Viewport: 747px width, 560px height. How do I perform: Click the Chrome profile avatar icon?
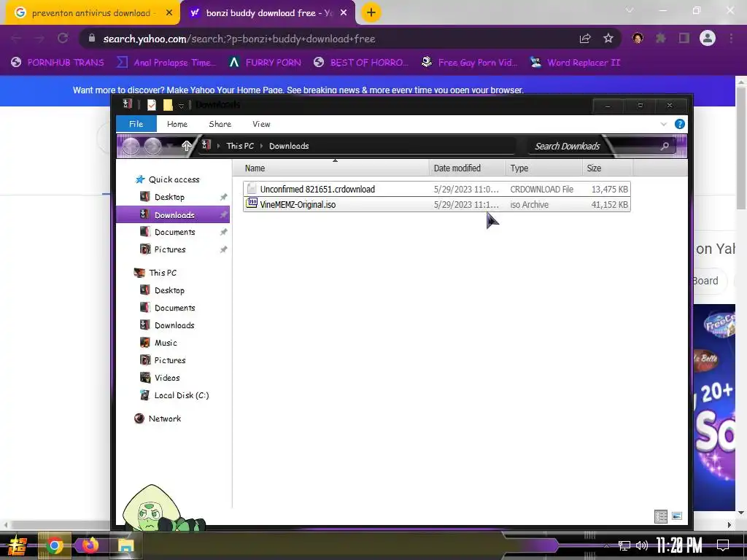pyautogui.click(x=708, y=38)
